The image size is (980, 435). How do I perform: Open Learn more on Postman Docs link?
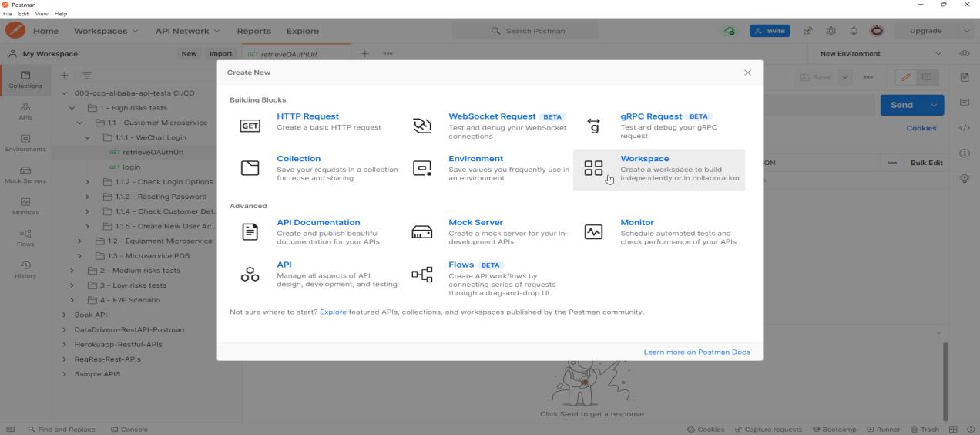pyautogui.click(x=696, y=352)
